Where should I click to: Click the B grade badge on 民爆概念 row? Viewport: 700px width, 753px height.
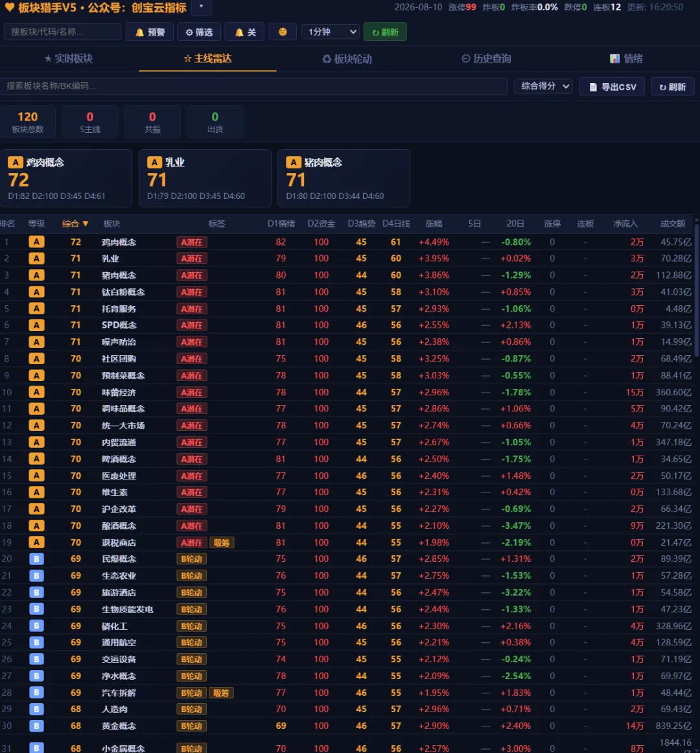pos(36,559)
